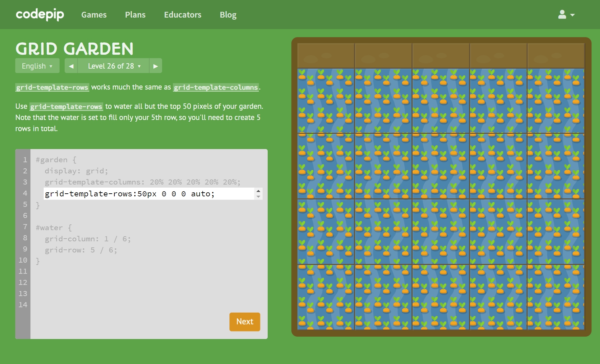Click the grid-template-columns 20% code line

pyautogui.click(x=143, y=182)
